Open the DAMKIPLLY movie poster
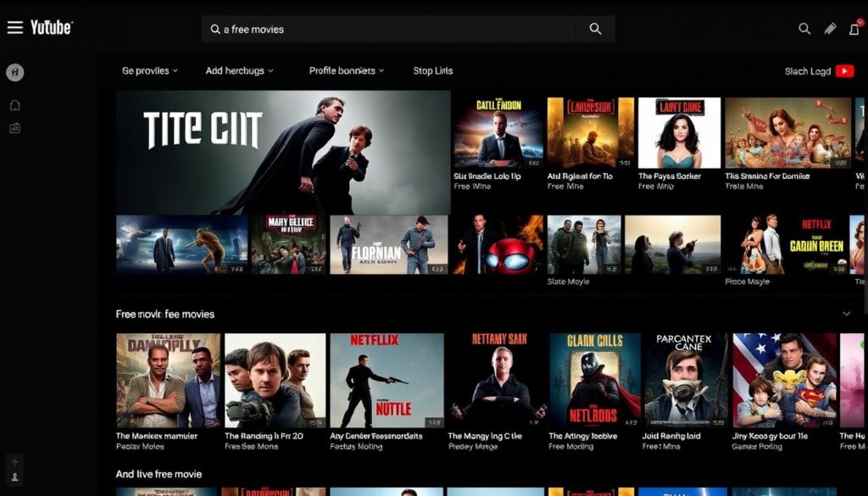868x496 pixels. click(169, 381)
